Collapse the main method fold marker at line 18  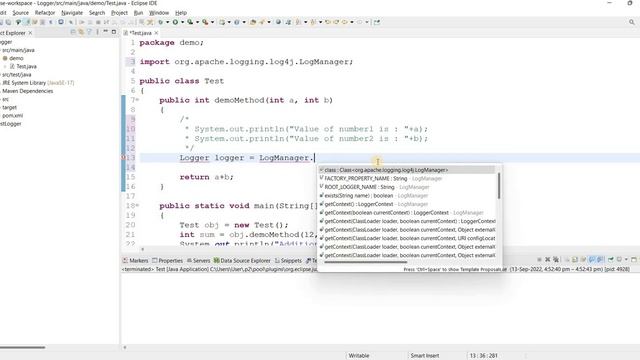tap(137, 206)
